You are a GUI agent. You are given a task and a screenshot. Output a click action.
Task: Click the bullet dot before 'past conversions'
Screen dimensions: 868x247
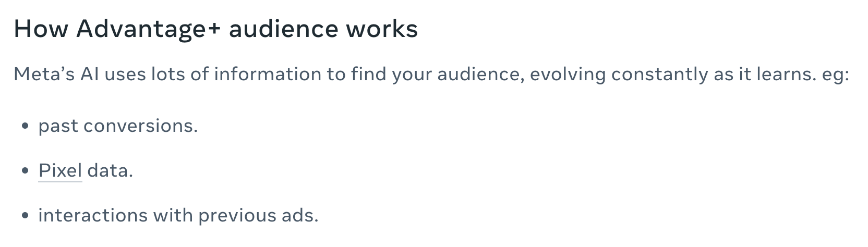[x=25, y=127]
